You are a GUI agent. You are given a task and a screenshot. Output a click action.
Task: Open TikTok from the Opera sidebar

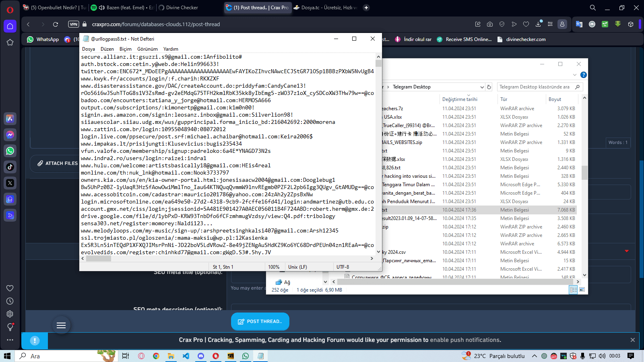tap(10, 167)
